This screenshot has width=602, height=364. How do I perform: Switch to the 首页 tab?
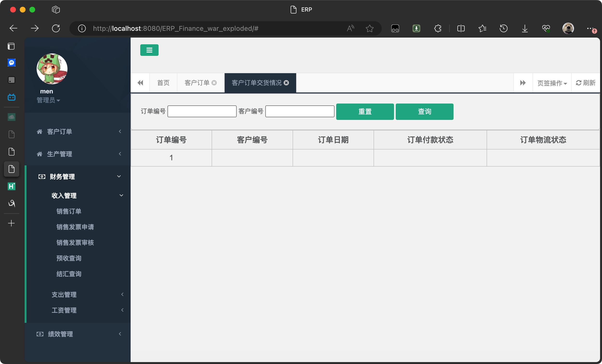pyautogui.click(x=163, y=83)
